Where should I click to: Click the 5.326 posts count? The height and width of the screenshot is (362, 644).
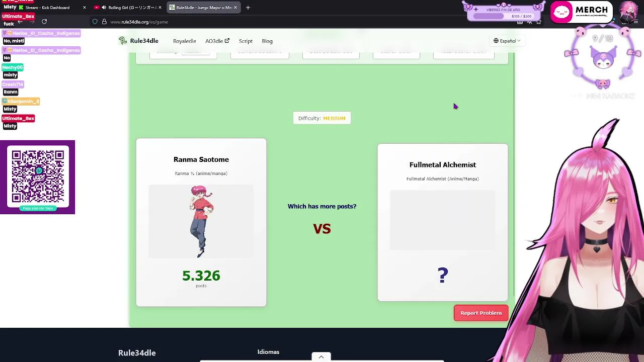tap(201, 276)
